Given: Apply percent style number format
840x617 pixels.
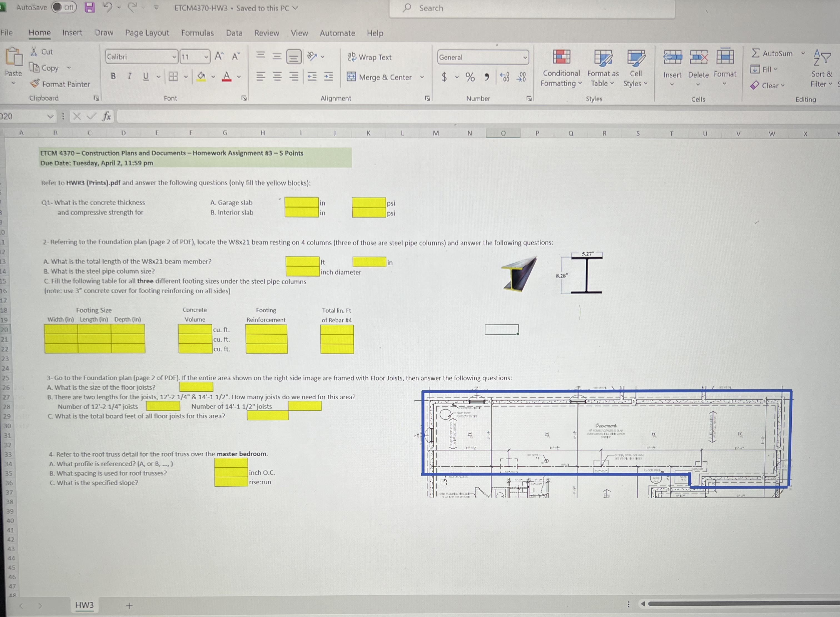Looking at the screenshot, I should 470,77.
